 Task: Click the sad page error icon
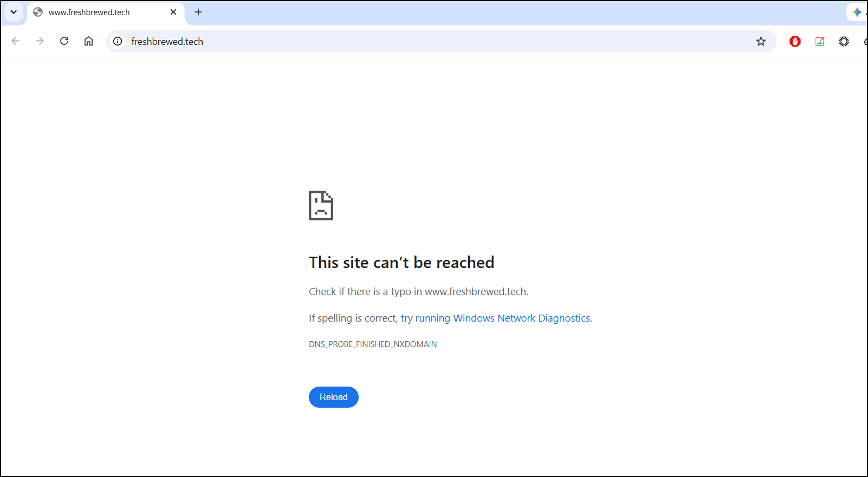[x=321, y=206]
